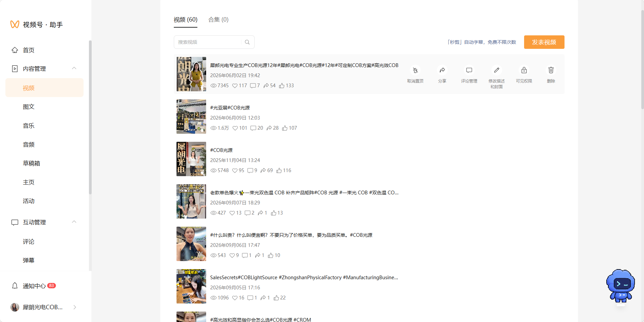Click the 1096 views eye icon
This screenshot has height=322, width=644.
(x=213, y=298)
